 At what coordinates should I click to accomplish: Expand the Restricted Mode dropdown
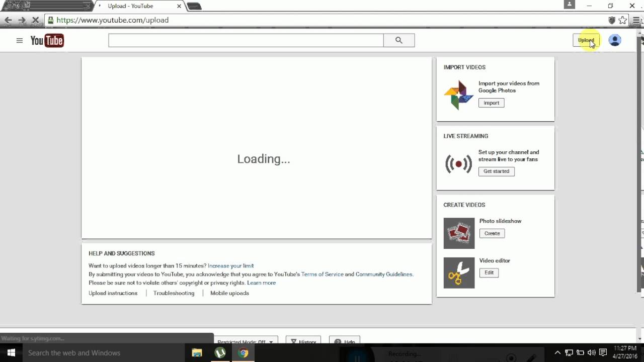[246, 340]
